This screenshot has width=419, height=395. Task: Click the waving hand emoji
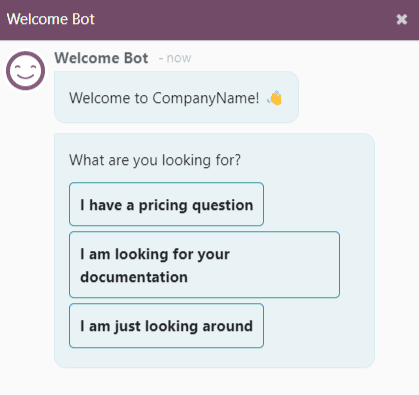pos(275,98)
